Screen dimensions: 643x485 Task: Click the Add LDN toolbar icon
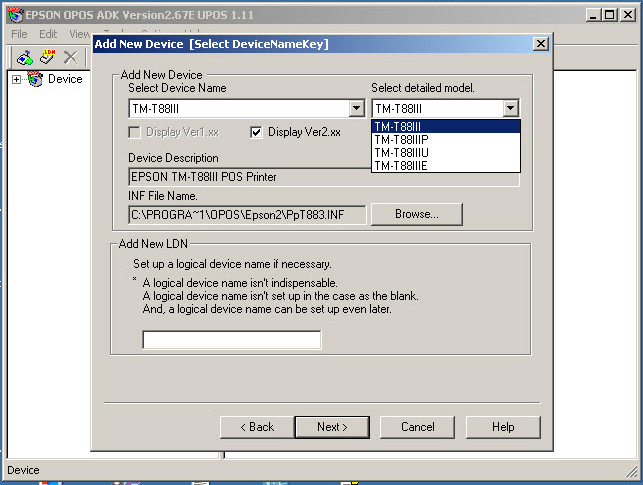tap(48, 57)
